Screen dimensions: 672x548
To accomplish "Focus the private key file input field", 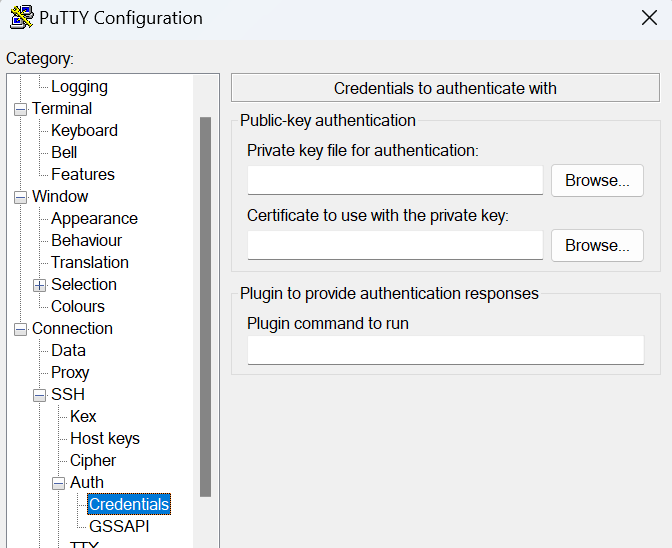I will point(395,180).
